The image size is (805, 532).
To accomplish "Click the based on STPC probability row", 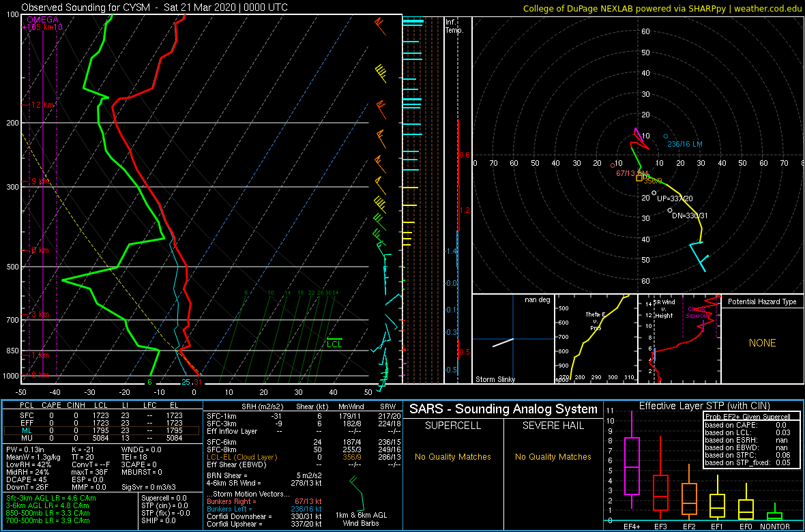I will click(x=749, y=454).
